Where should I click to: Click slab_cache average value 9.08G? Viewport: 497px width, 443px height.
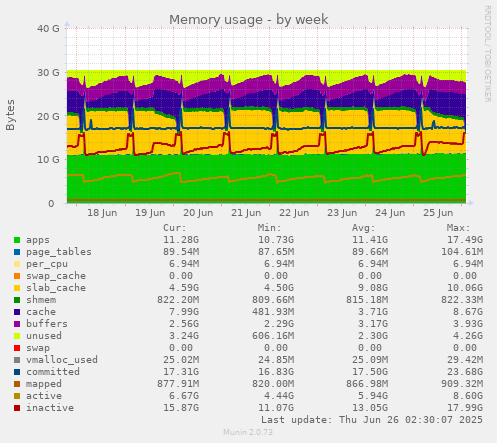(x=373, y=288)
